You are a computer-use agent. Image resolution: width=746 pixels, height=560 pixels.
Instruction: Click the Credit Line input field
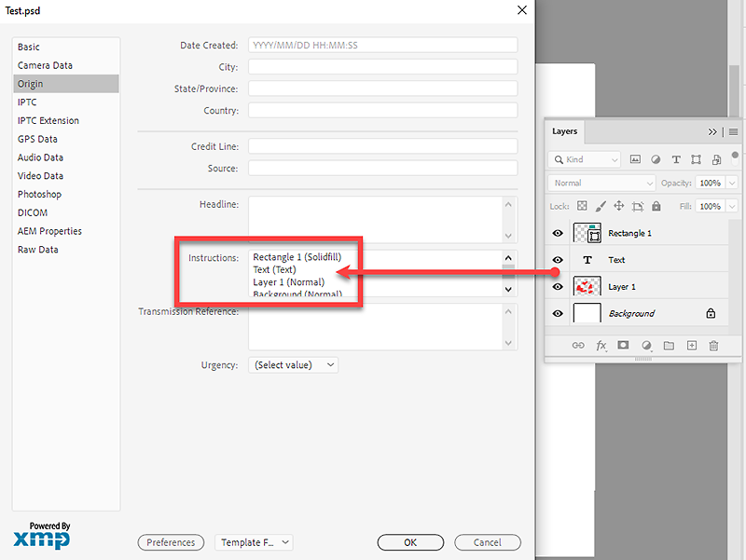383,146
